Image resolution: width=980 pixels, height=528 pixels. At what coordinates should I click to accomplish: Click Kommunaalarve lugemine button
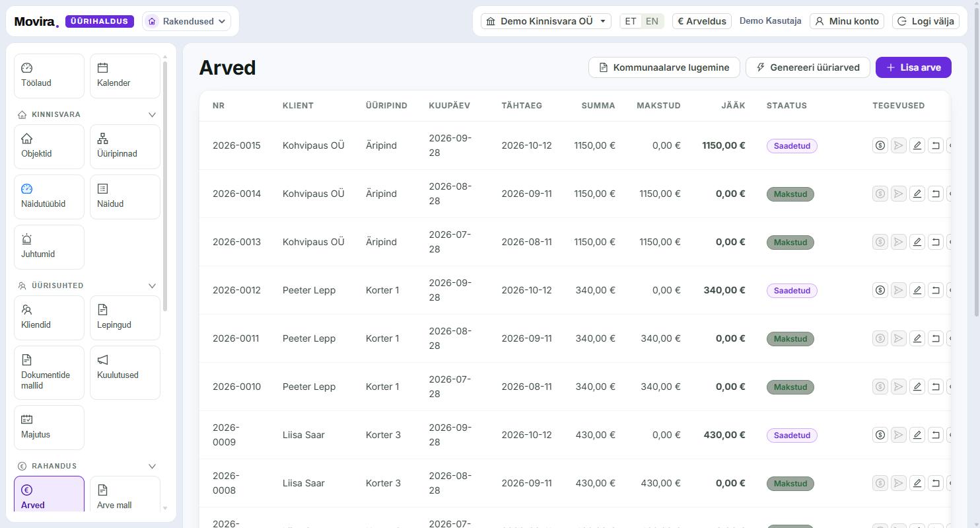pyautogui.click(x=664, y=67)
